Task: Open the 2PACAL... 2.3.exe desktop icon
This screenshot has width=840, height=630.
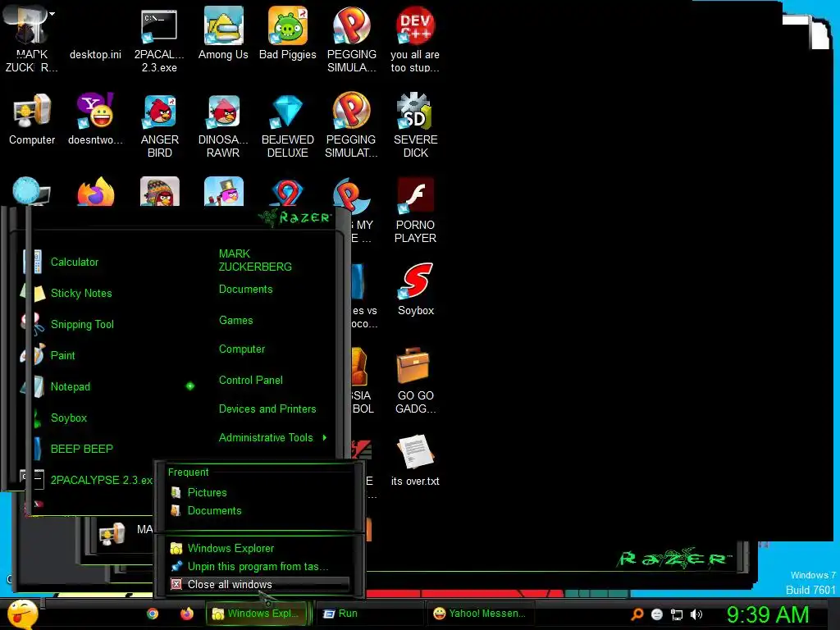Action: pyautogui.click(x=159, y=40)
